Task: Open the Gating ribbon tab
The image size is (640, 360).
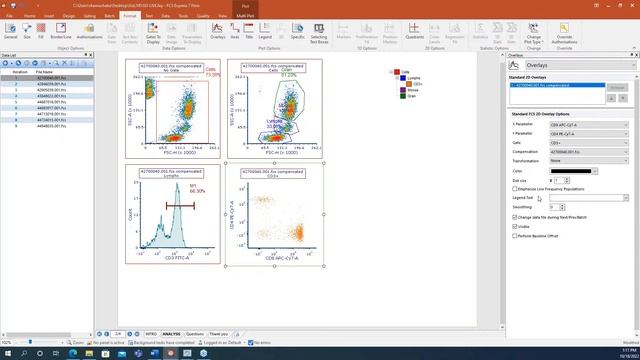Action: click(x=89, y=16)
